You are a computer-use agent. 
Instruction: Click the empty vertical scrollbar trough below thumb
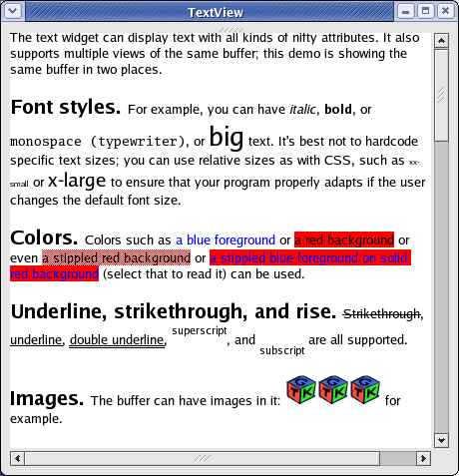coord(441,287)
